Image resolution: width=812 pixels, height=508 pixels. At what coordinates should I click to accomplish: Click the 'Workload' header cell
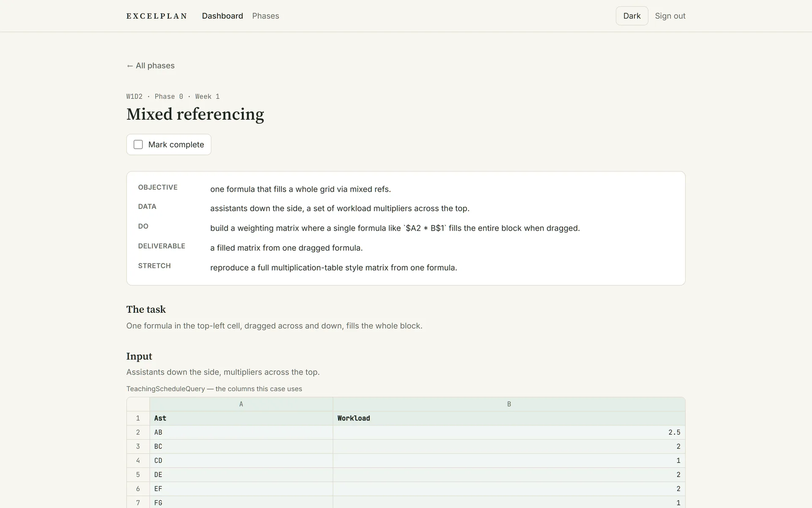point(509,418)
